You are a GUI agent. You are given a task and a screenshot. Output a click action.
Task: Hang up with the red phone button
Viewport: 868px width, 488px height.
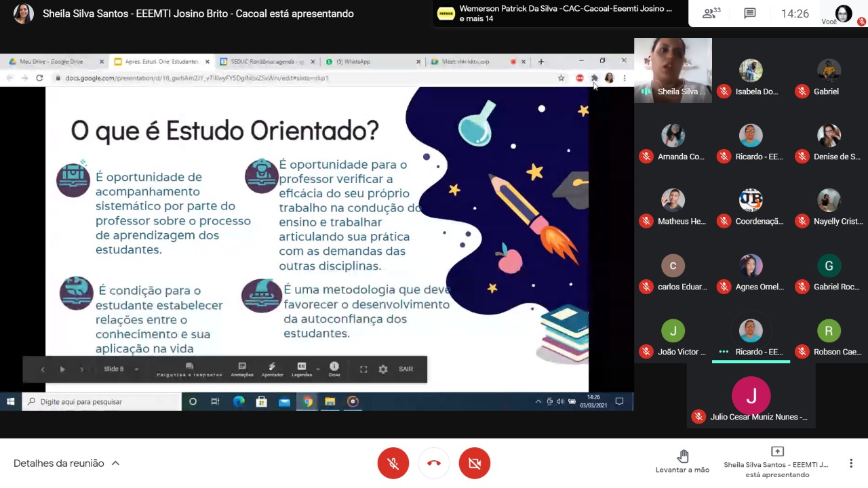pos(434,464)
